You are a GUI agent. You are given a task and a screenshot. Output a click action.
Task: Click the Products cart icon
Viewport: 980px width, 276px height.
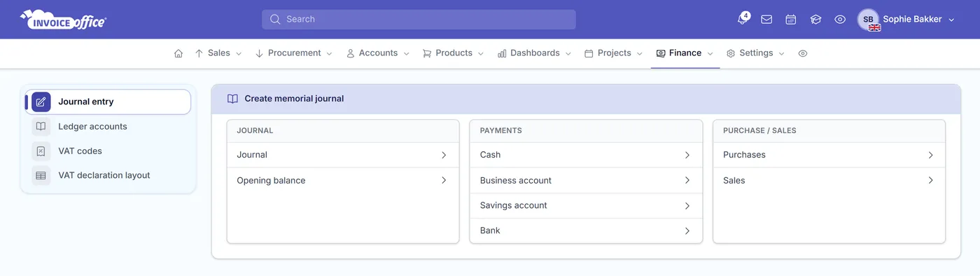point(427,53)
